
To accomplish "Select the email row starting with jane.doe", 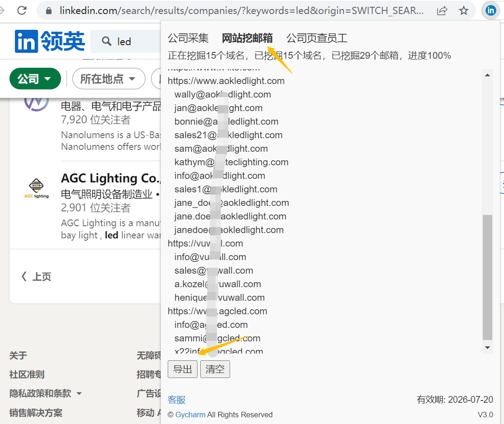I will (231, 216).
